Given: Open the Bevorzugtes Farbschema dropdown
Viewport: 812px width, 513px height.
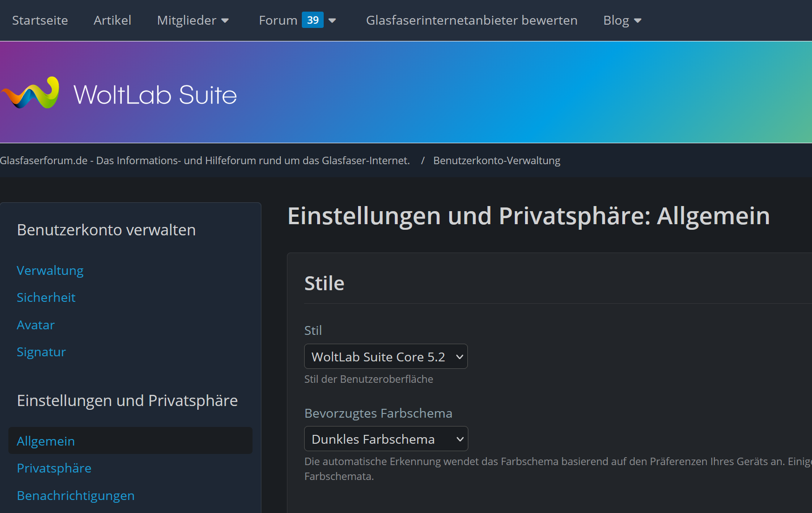Looking at the screenshot, I should [386, 439].
